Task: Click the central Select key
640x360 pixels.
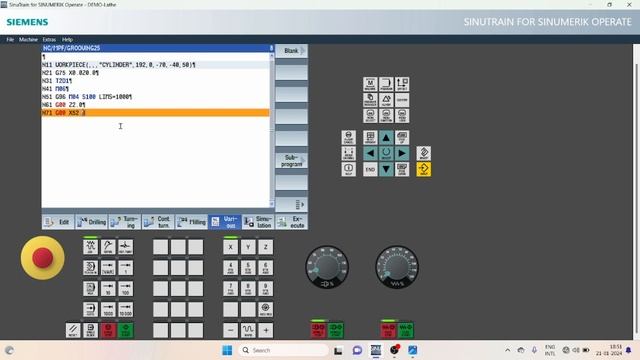Action: pos(386,153)
